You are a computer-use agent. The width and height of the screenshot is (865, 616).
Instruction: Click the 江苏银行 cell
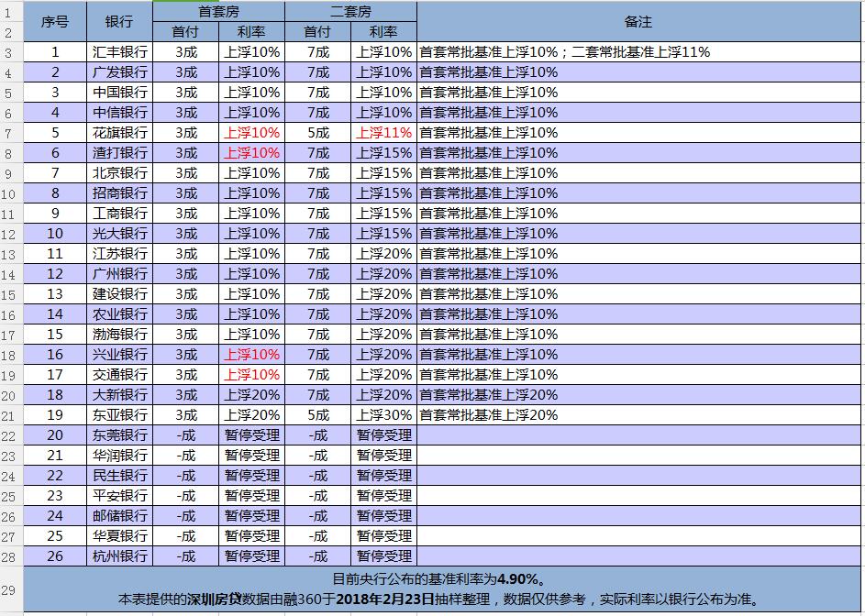coord(119,254)
